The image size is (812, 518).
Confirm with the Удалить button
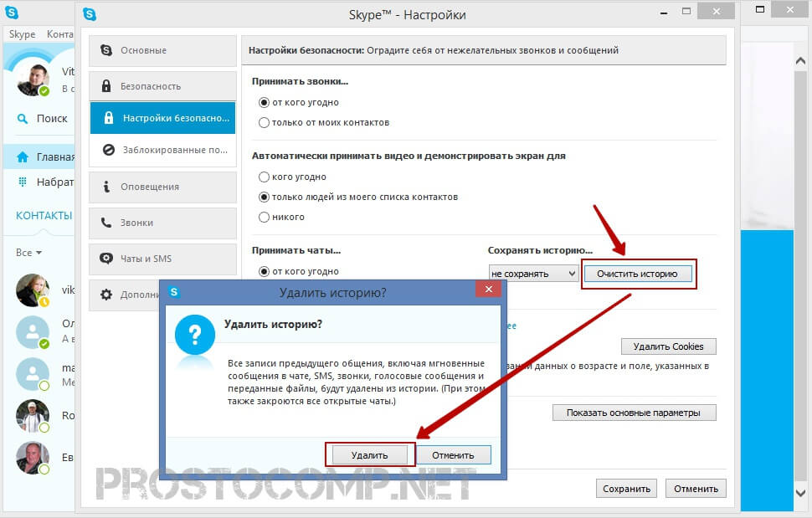click(x=370, y=455)
